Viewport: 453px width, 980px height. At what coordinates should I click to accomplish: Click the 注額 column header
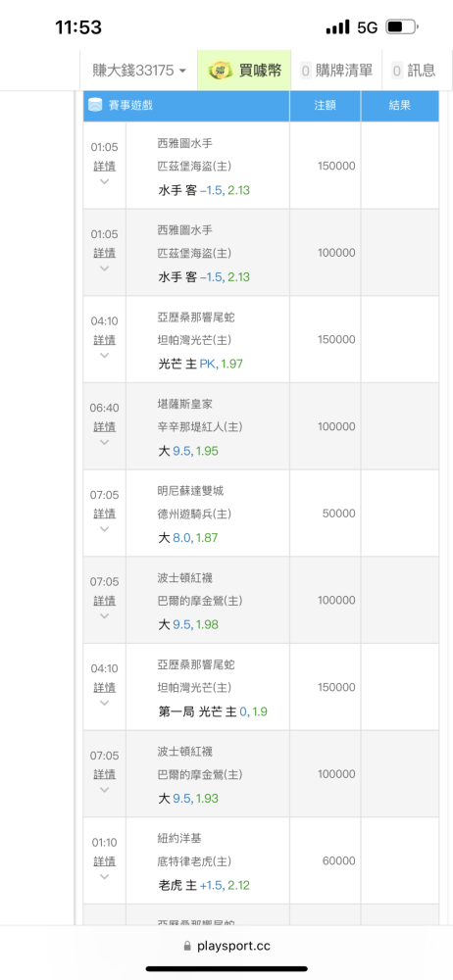click(326, 106)
